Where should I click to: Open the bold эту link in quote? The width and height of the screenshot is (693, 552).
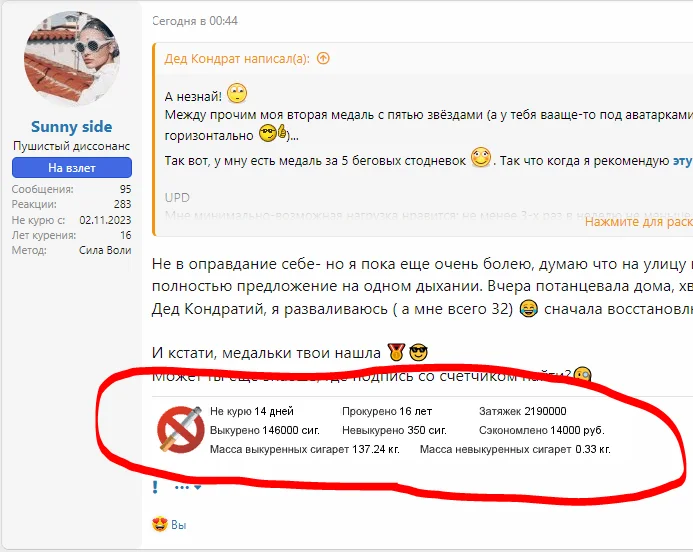click(682, 161)
